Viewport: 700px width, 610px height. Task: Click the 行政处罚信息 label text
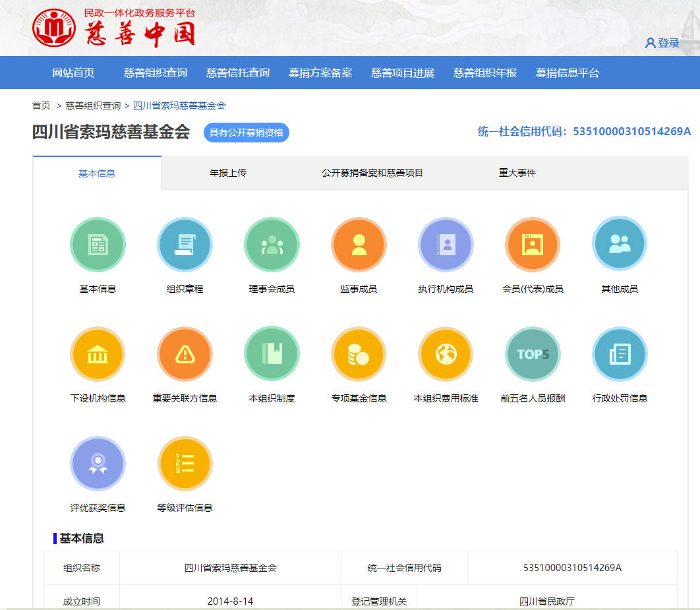click(x=620, y=398)
